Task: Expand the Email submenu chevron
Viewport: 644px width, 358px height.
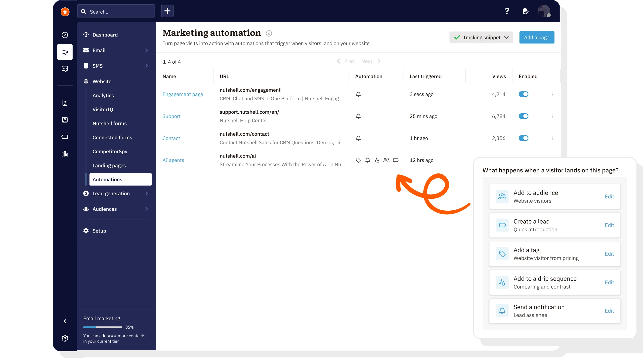Action: click(147, 50)
